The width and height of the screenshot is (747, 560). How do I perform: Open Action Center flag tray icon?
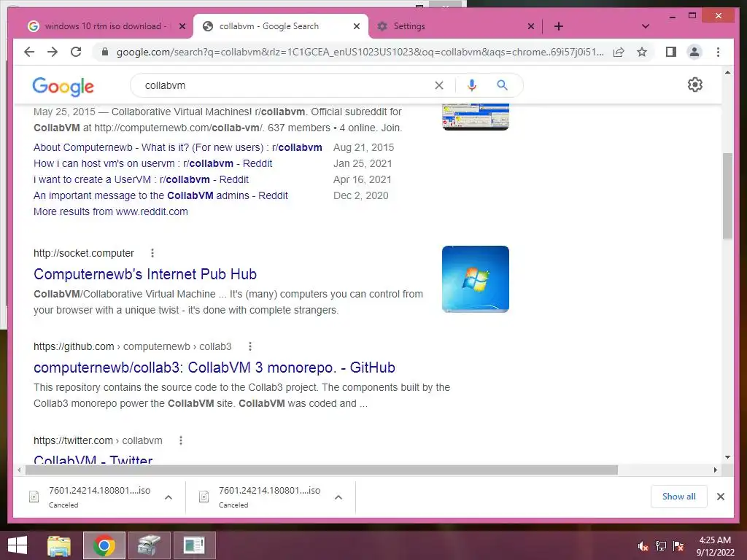click(x=678, y=546)
